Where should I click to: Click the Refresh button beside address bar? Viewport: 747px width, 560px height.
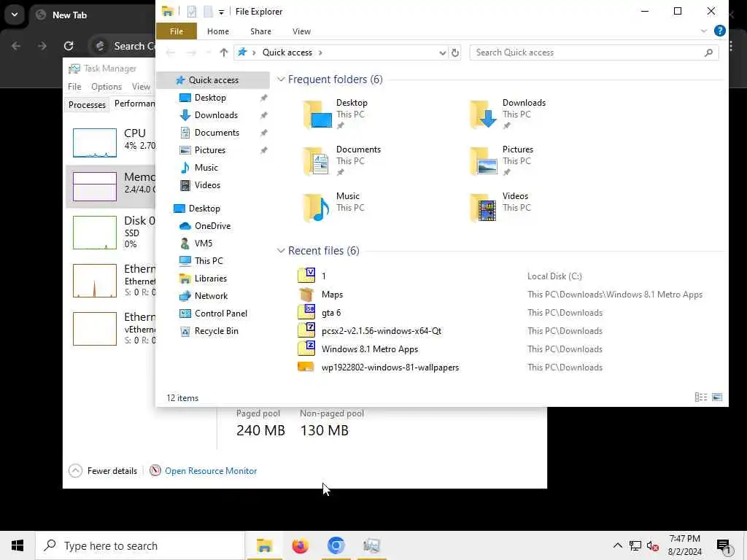455,52
